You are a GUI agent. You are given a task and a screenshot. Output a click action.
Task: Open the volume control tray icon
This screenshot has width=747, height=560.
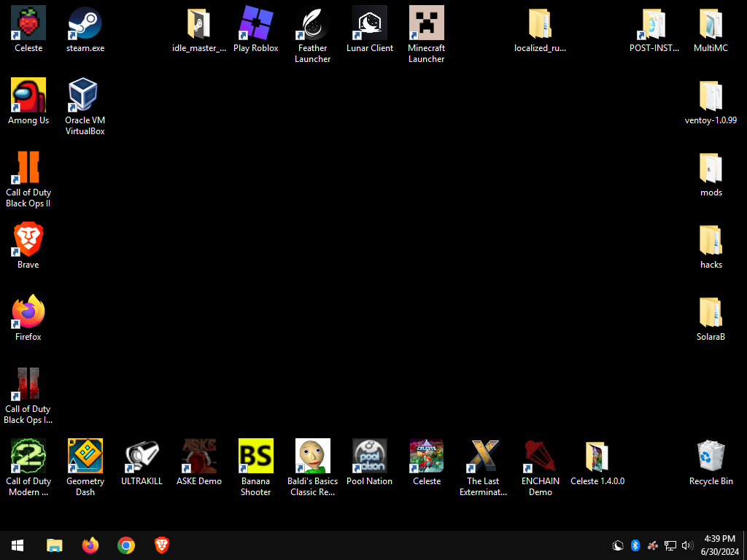click(x=687, y=545)
